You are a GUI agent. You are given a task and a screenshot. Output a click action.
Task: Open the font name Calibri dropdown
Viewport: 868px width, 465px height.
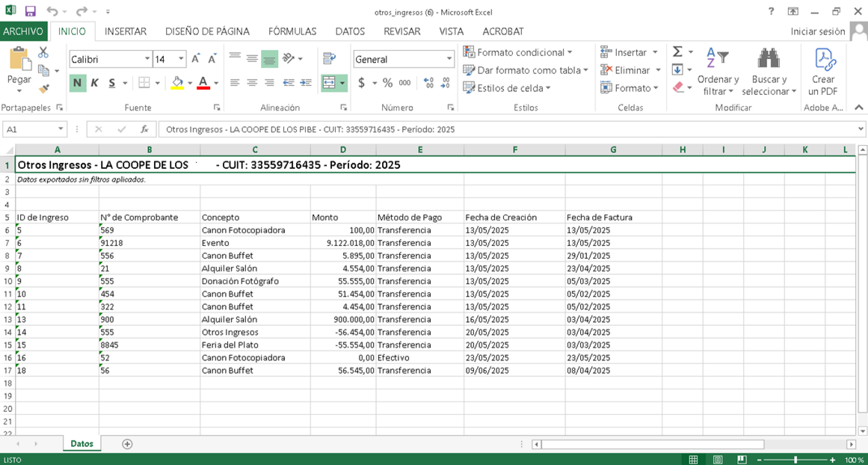click(147, 59)
